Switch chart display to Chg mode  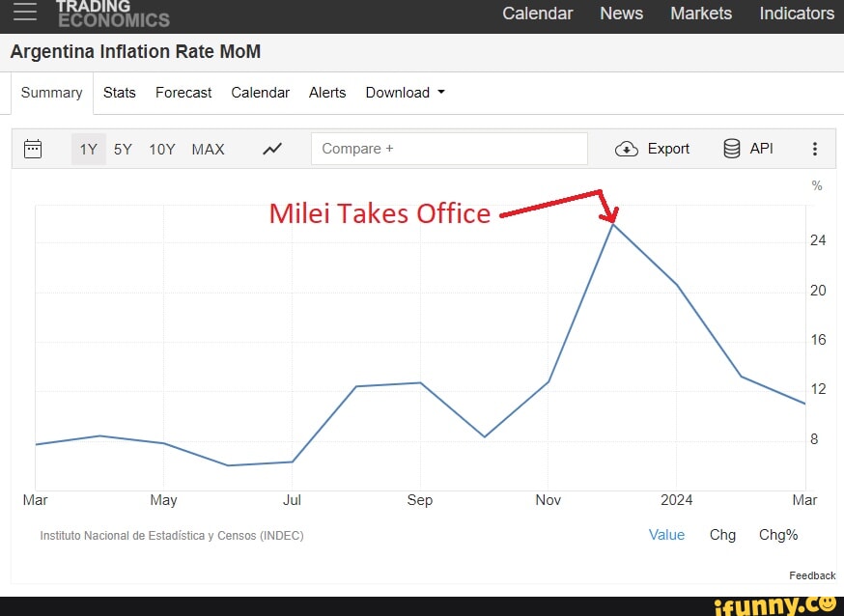click(x=722, y=535)
